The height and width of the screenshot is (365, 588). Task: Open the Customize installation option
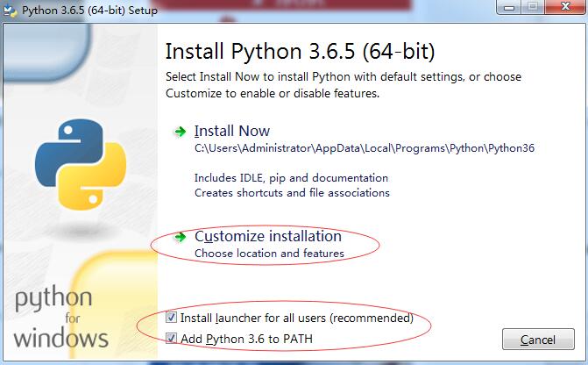(267, 237)
